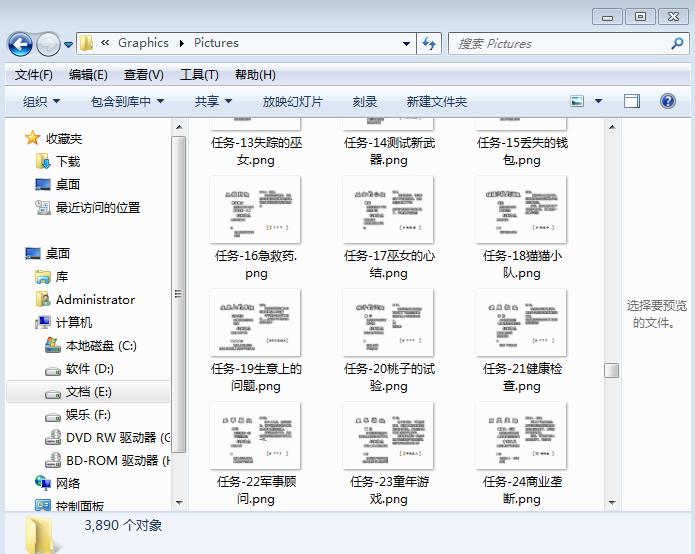Select Administrator folder in tree
The image size is (695, 554).
point(95,300)
